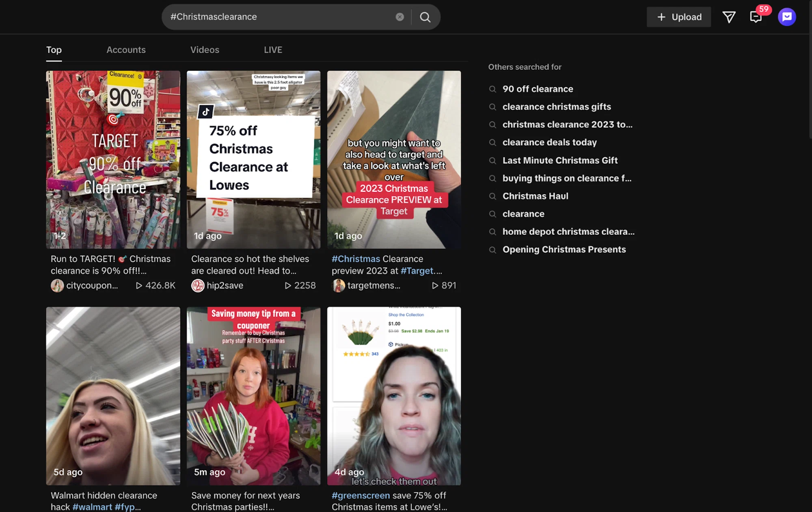Click caption 'Walmart hidden clearance hack'

104,501
